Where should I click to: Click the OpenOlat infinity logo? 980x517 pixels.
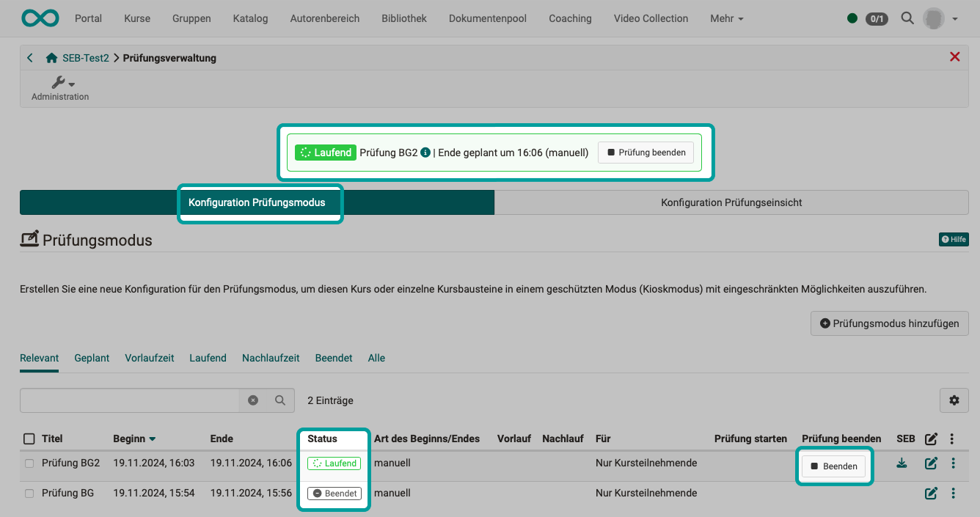(40, 18)
